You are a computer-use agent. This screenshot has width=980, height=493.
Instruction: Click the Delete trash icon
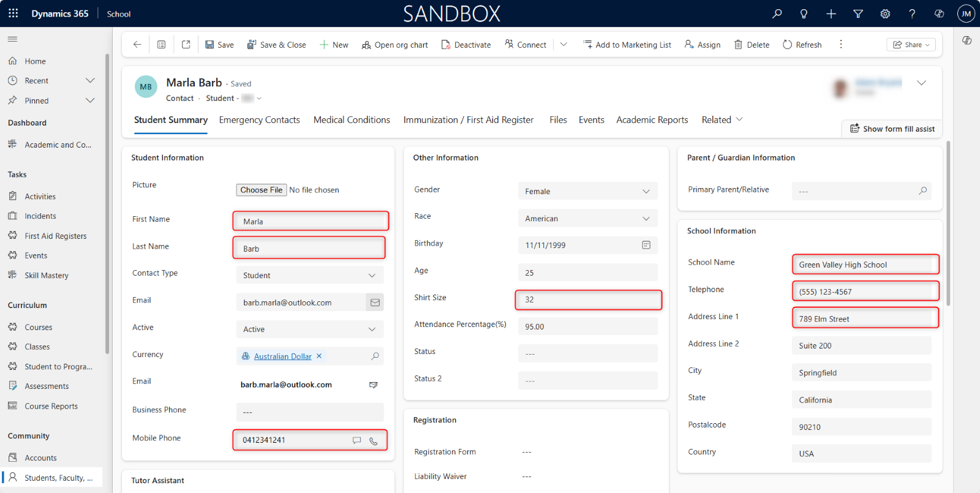tap(738, 45)
